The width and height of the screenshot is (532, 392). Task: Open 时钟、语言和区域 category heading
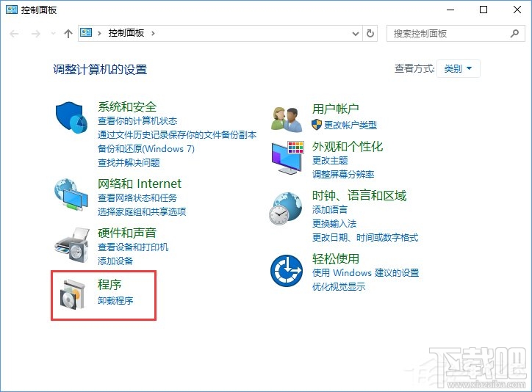(359, 195)
